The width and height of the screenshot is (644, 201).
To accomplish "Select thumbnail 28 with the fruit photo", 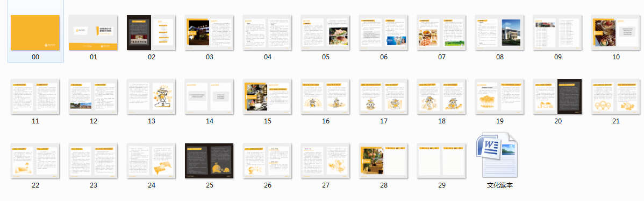I will tap(384, 161).
